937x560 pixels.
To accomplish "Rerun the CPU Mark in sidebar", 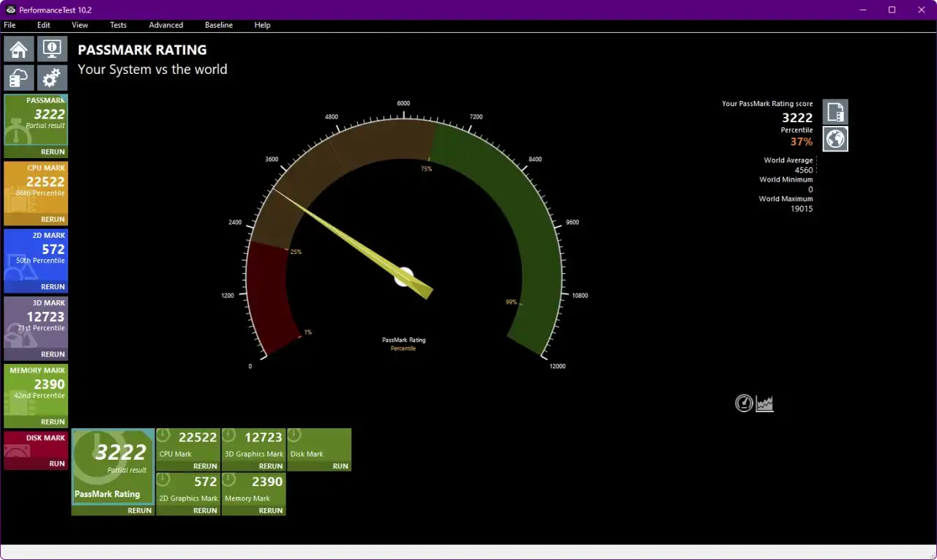I will pyautogui.click(x=53, y=220).
